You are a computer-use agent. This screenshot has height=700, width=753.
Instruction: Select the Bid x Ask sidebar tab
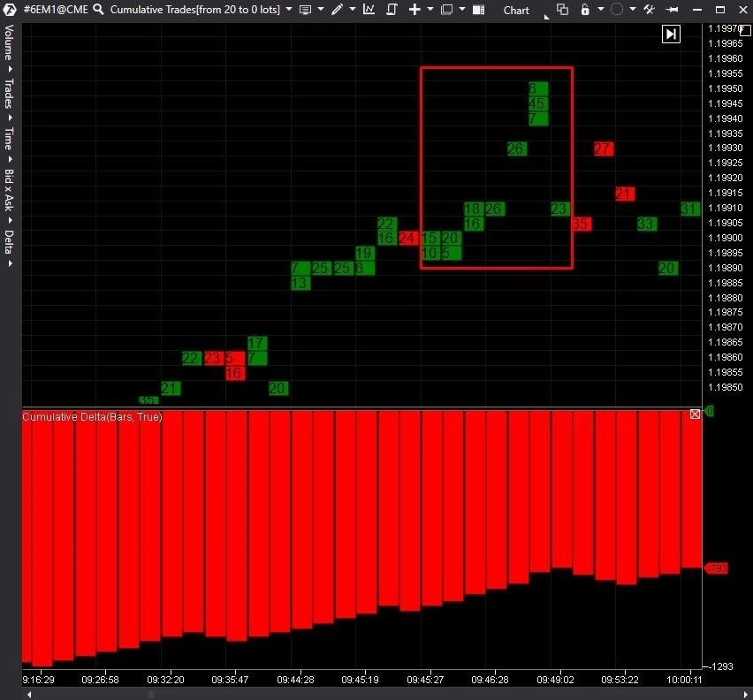pos(9,191)
